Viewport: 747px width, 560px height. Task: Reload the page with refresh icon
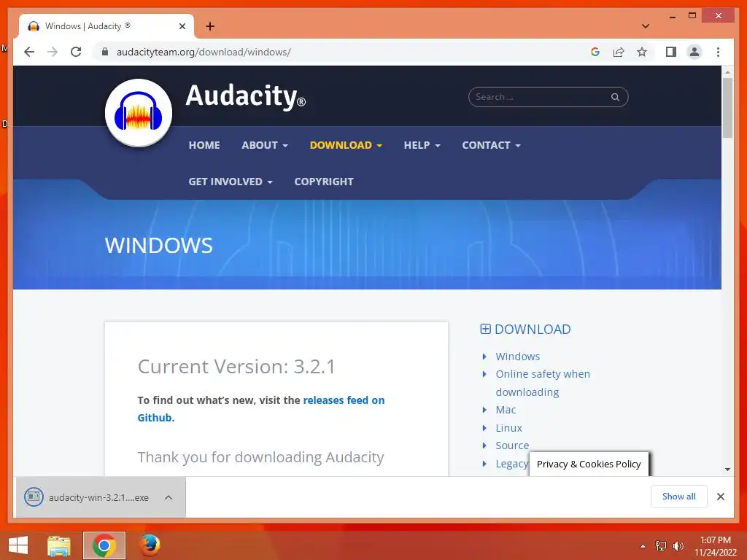(x=76, y=52)
